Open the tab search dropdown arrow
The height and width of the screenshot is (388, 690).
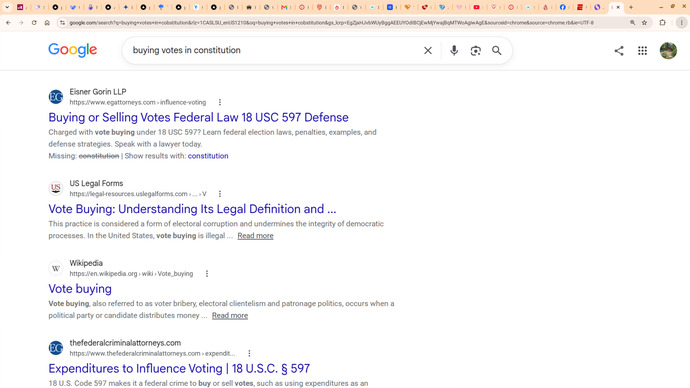coord(7,7)
